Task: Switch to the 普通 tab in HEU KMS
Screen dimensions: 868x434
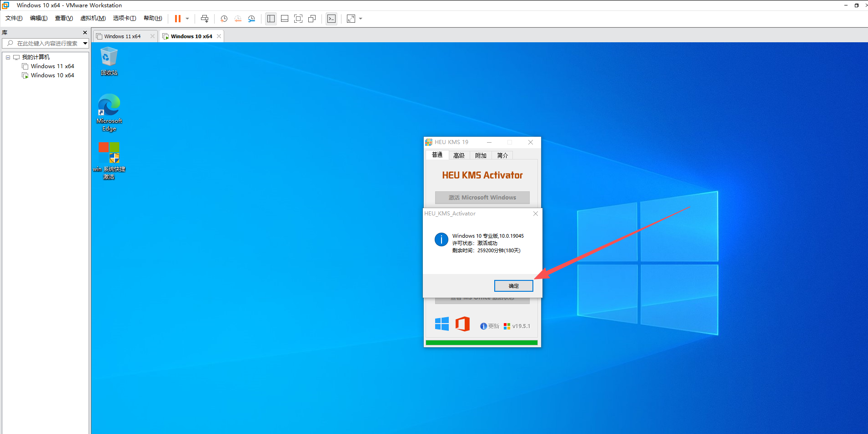Action: tap(437, 155)
